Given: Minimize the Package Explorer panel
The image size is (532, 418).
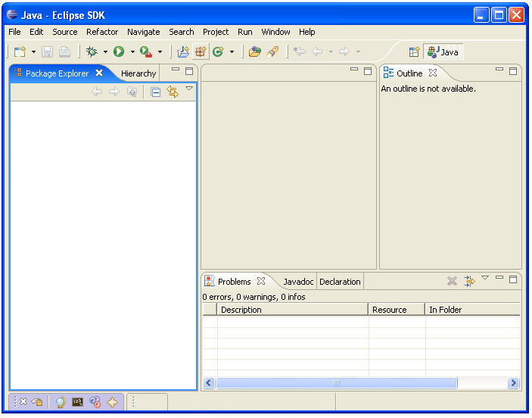Looking at the screenshot, I should [176, 69].
